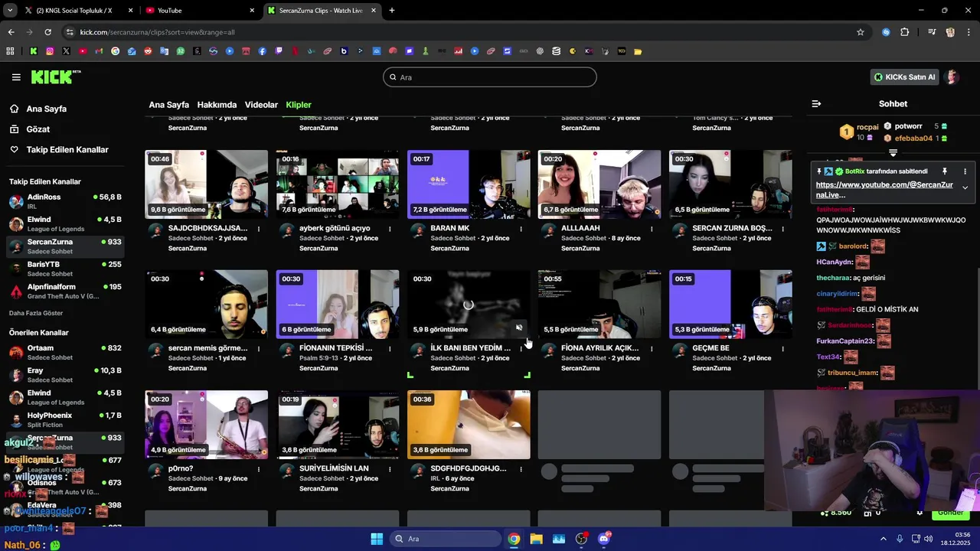Open the Instagram bookmark
The height and width of the screenshot is (551, 980).
[x=50, y=51]
